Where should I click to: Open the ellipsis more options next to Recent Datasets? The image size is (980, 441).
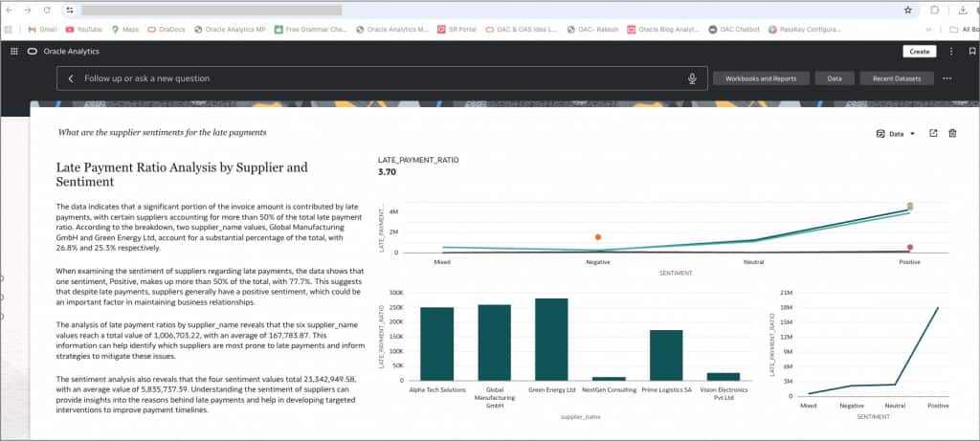click(x=947, y=78)
